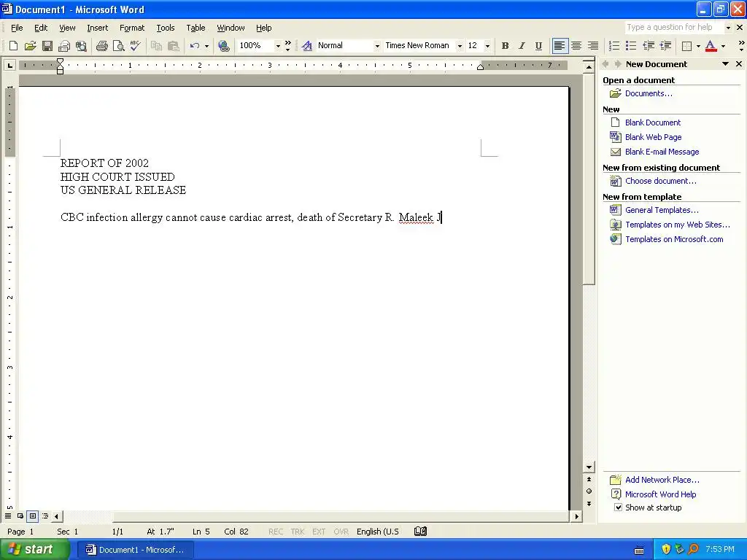Click the Search toolbar icon
Image resolution: width=747 pixels, height=560 pixels.
pyautogui.click(x=82, y=46)
